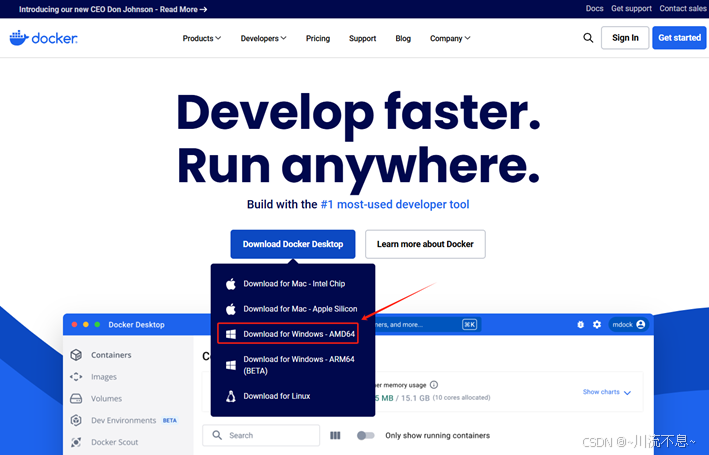Select Dev Environments in the sidebar

[123, 420]
